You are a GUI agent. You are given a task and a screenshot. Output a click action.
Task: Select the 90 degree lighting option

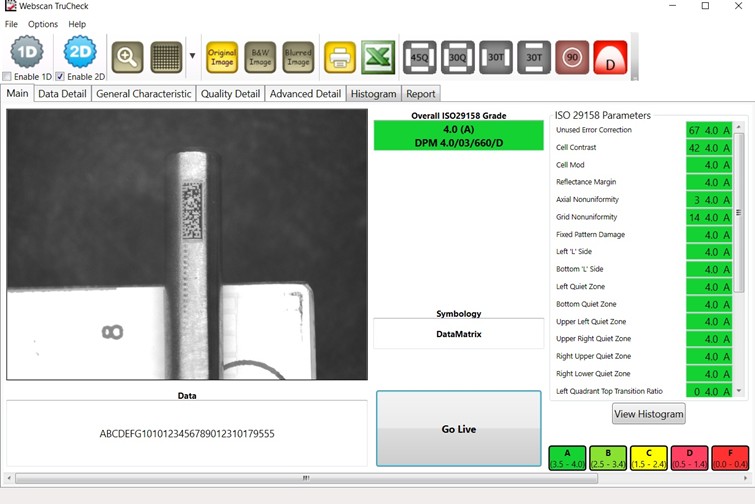click(x=572, y=57)
